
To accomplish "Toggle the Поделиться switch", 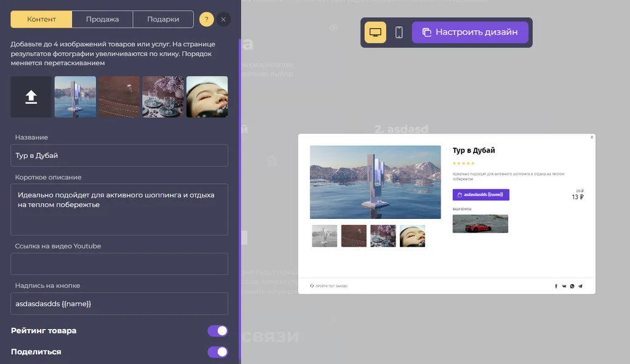I will (x=218, y=352).
